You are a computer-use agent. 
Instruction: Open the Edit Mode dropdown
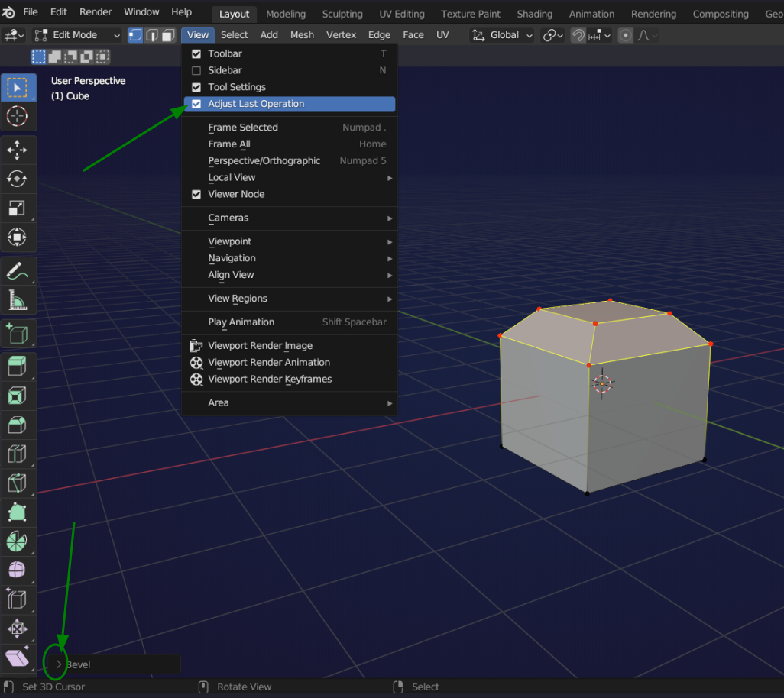click(x=77, y=35)
